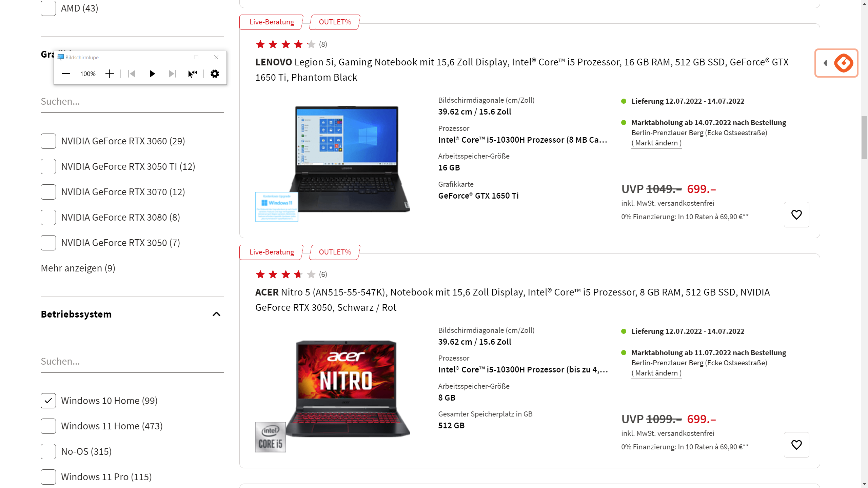Click OUTLET% tag on Acer product

(x=335, y=252)
